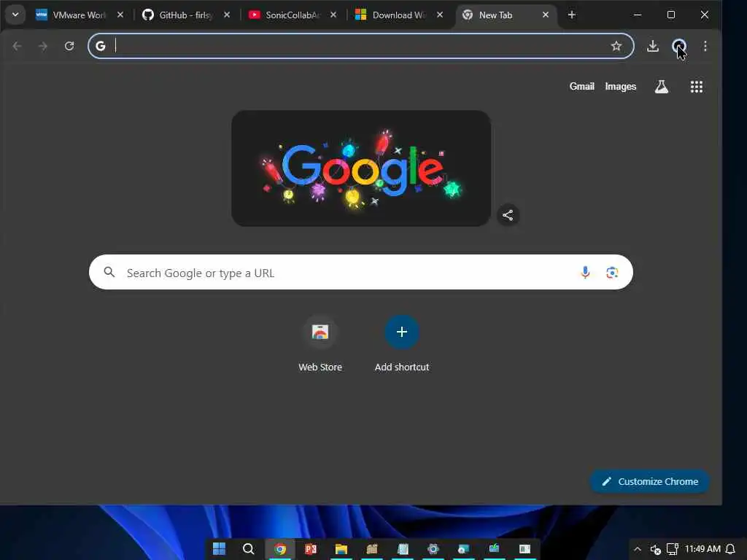
Task: Open the Windows Start menu
Action: [219, 549]
